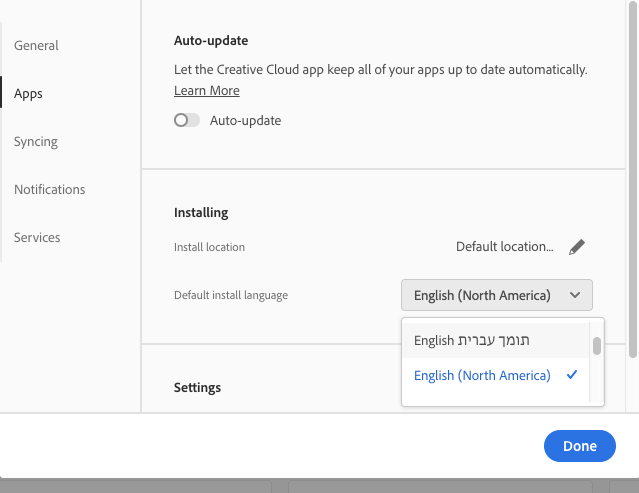Choose the English Hebrew-supported language option

coord(472,341)
